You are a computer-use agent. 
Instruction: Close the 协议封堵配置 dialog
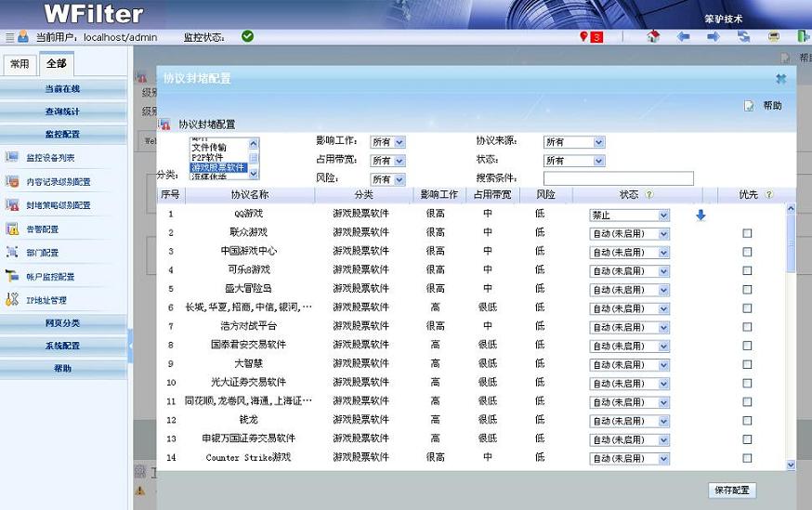point(780,80)
